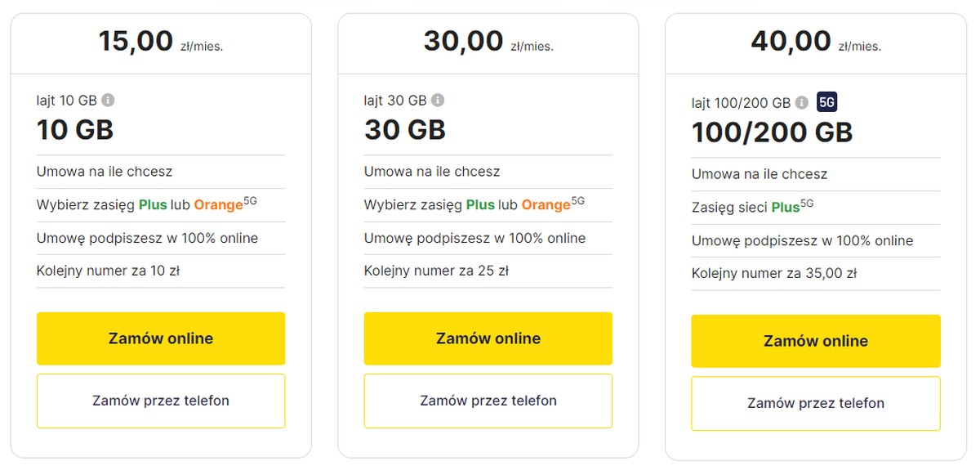Order the 30,00 zł plan online
The image size is (980, 466).
pyautogui.click(x=488, y=338)
